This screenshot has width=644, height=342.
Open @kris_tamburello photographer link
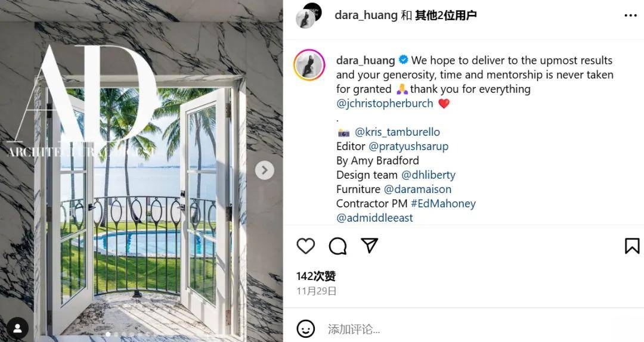(x=397, y=132)
